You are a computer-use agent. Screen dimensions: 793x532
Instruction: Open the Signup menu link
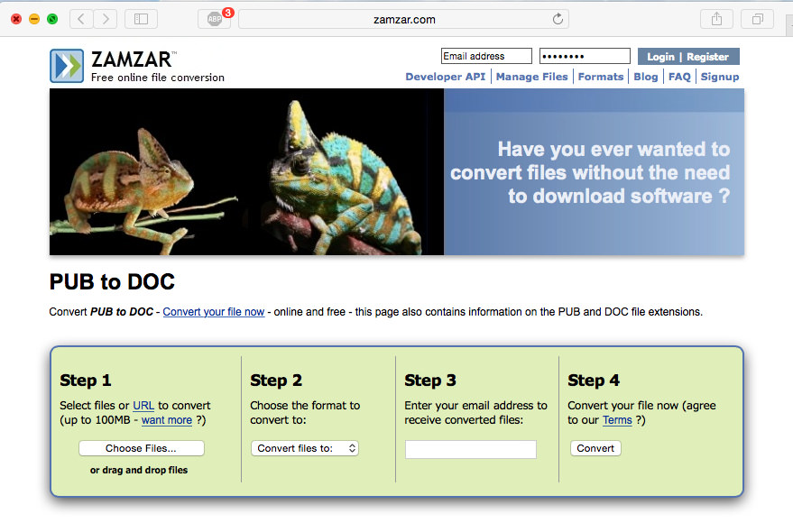click(720, 77)
